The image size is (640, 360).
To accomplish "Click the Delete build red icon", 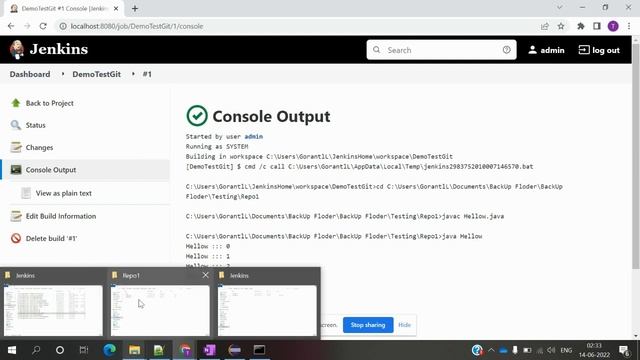I will [x=16, y=238].
